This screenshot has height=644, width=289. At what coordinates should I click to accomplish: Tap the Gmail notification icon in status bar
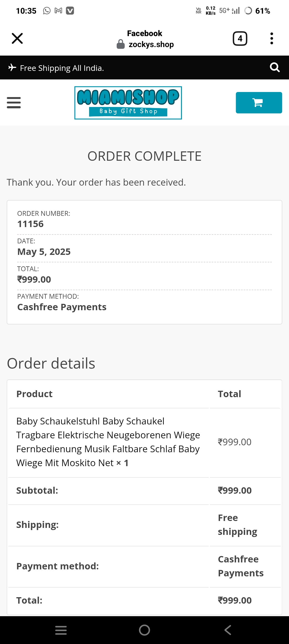58,11
